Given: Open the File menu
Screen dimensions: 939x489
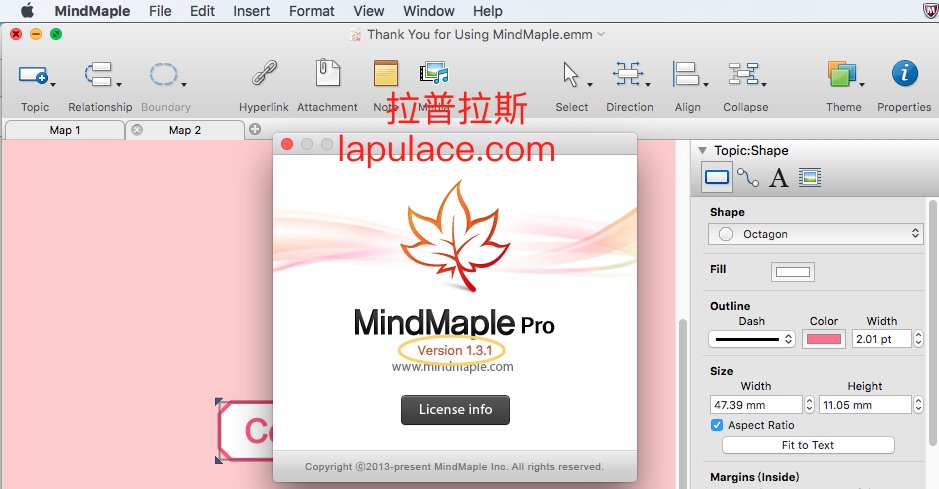Looking at the screenshot, I should [160, 11].
